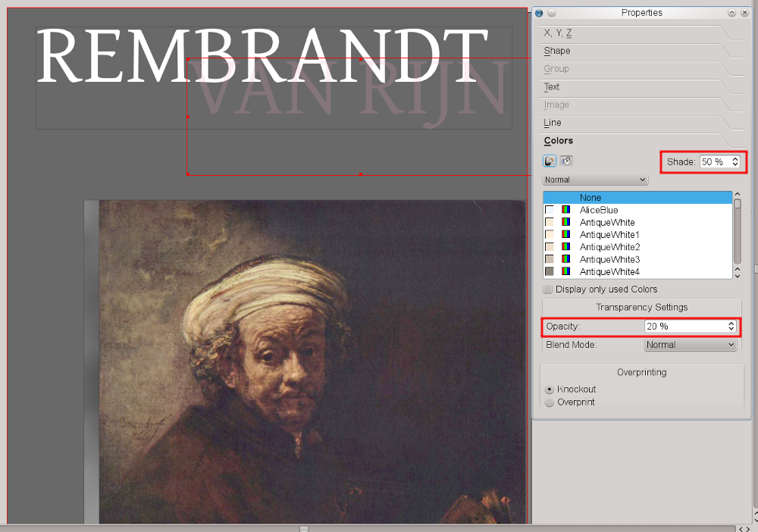
Task: Select the line color (pen) icon button
Action: click(550, 161)
